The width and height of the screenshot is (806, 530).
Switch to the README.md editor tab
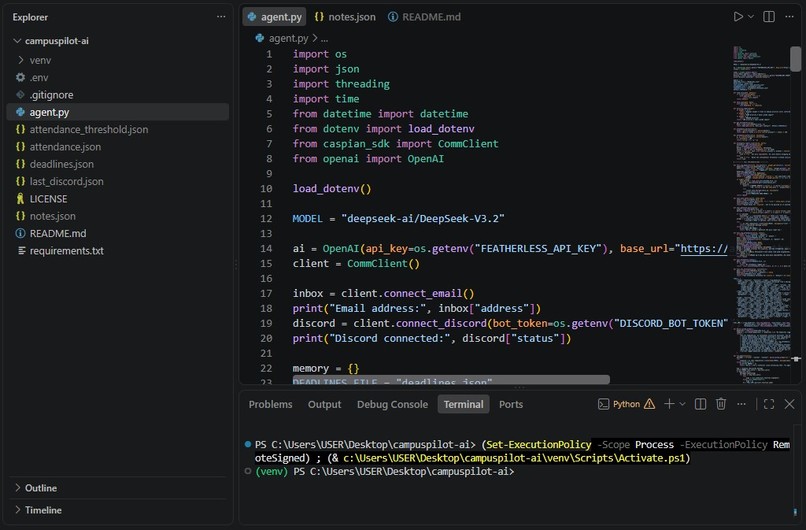(x=424, y=17)
